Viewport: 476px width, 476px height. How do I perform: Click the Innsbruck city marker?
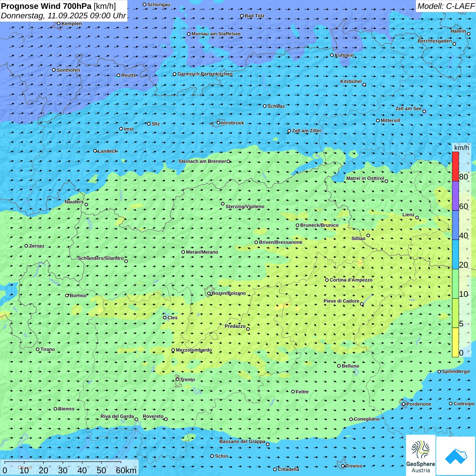pos(219,123)
